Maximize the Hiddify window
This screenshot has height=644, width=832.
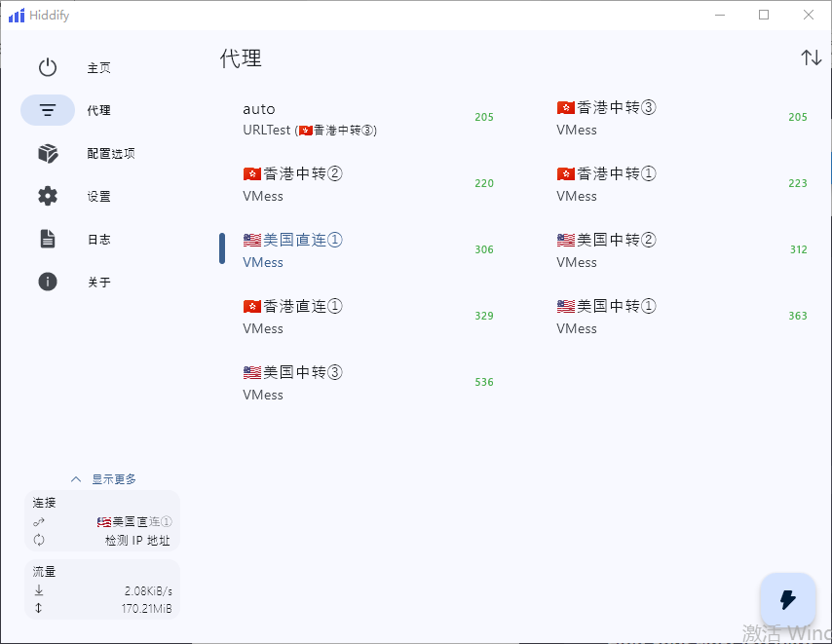[764, 15]
